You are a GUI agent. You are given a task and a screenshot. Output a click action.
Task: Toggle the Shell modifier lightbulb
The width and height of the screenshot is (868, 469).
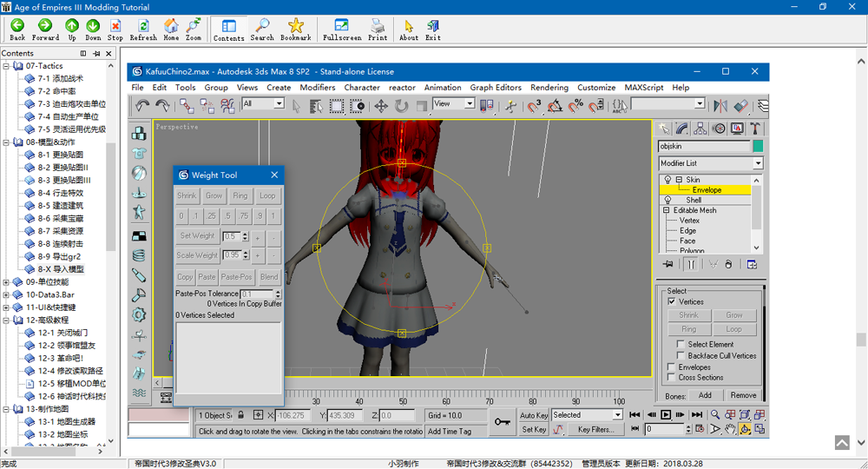667,200
